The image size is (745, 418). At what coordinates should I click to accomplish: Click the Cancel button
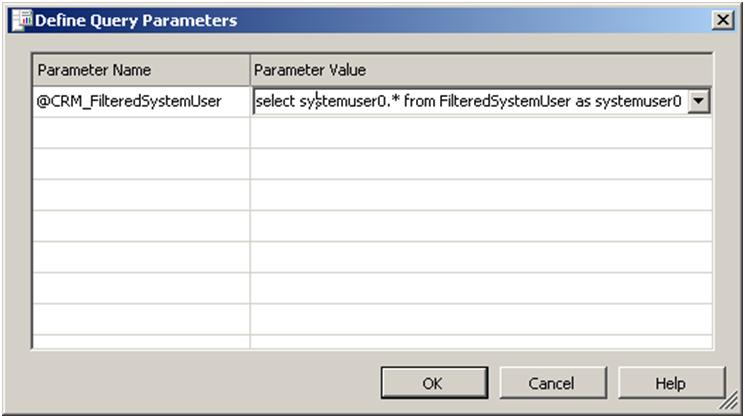pyautogui.click(x=552, y=383)
